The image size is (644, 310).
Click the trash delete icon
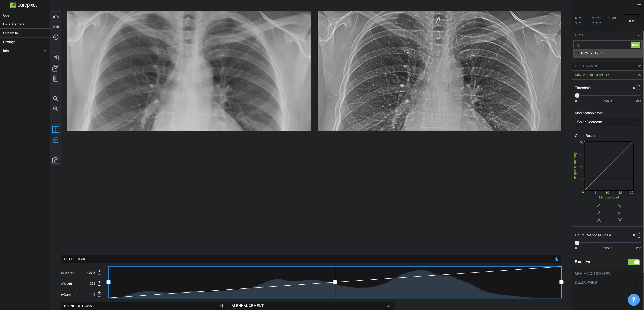point(56,78)
